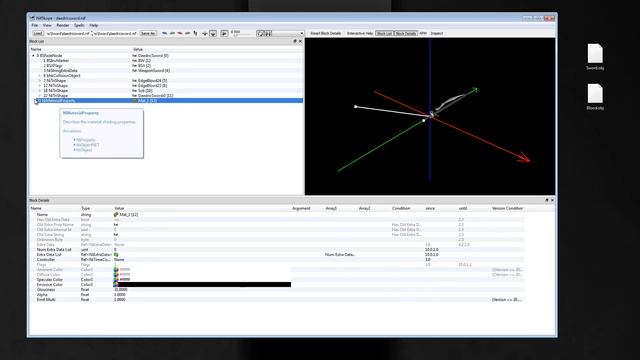The image size is (640, 360).
Task: Expand the 6 bhkCollisionObject node
Action: tap(40, 76)
